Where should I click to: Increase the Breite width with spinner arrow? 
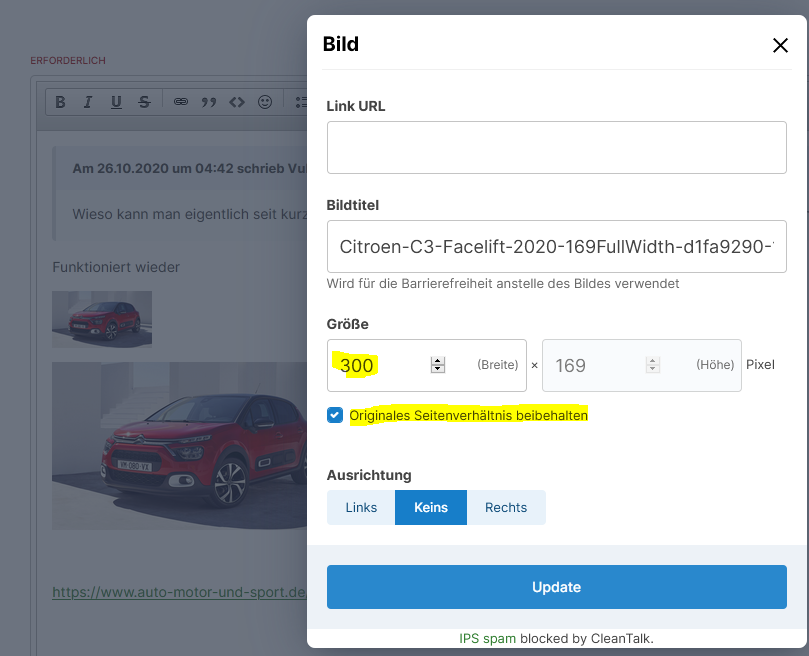coord(438,361)
